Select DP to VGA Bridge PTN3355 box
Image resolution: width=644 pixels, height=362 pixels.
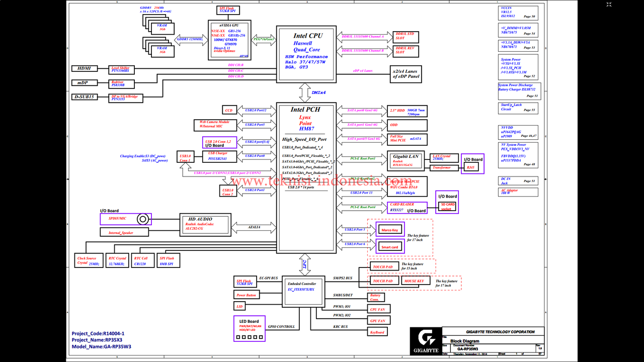click(x=126, y=98)
